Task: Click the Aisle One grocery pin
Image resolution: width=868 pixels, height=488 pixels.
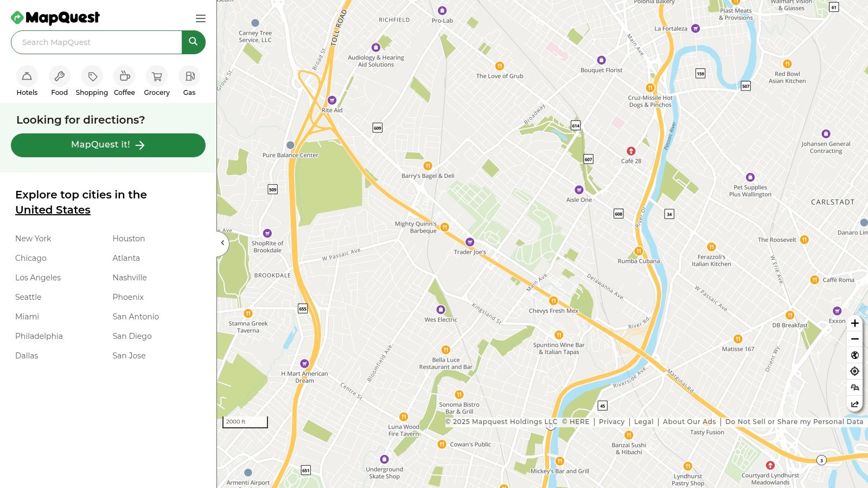Action: coord(579,190)
